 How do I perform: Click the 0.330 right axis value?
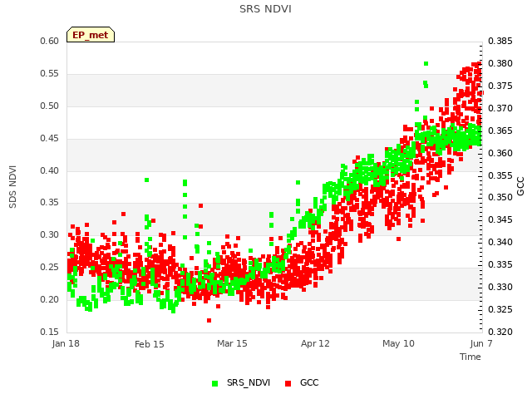(x=500, y=287)
